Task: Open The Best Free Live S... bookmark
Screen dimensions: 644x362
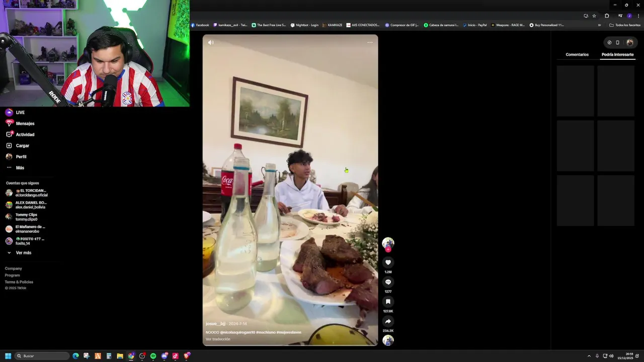Action: [x=269, y=25]
